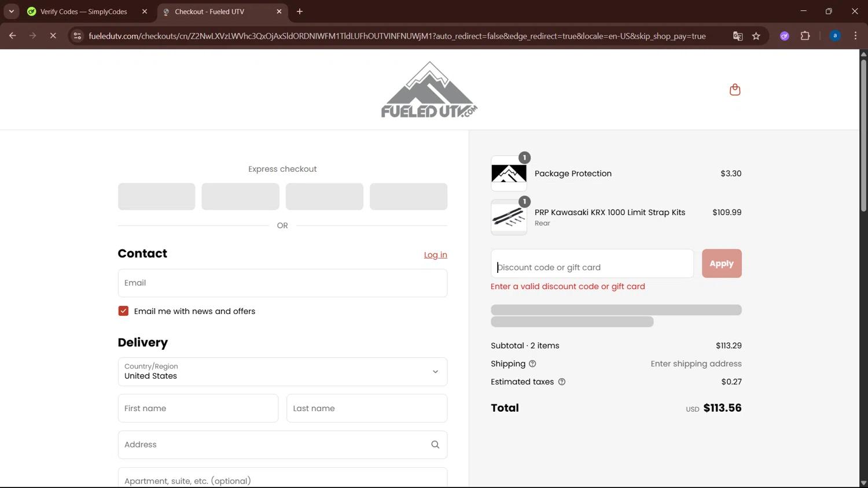The width and height of the screenshot is (868, 488).
Task: Click the translate page icon
Action: tap(738, 36)
